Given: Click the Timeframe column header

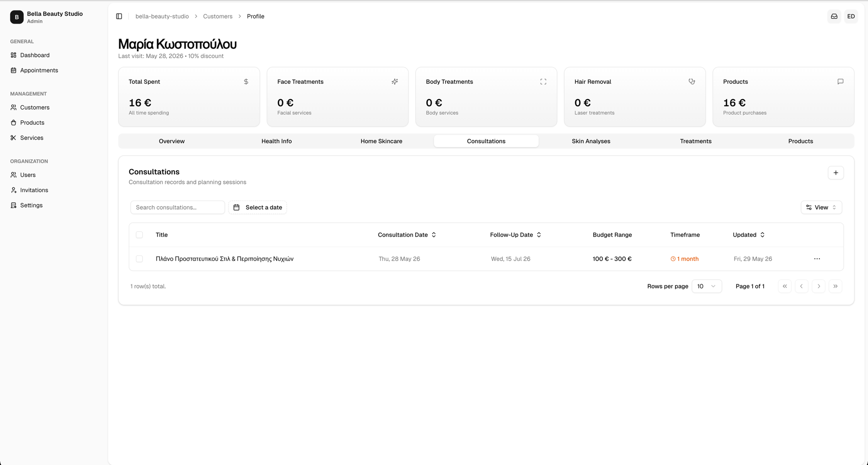Looking at the screenshot, I should click(x=685, y=235).
